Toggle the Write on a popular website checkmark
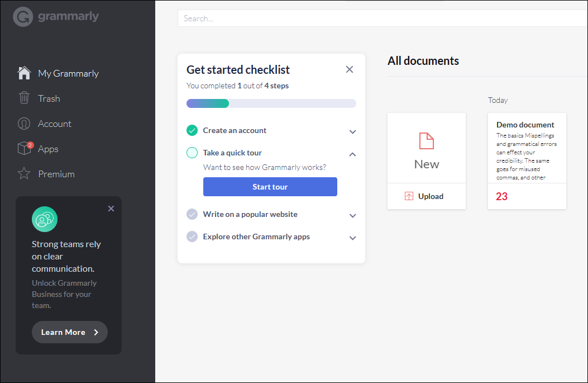 pos(192,214)
